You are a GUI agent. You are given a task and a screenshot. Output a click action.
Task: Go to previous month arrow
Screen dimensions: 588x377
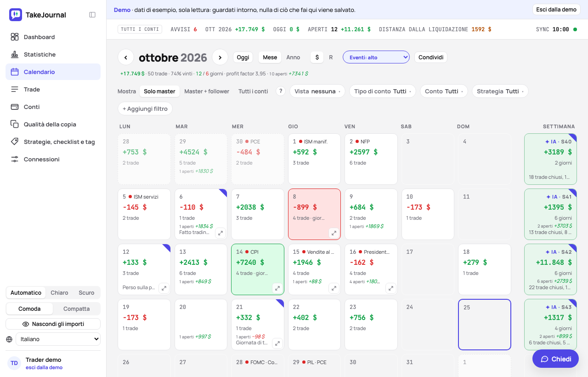pyautogui.click(x=126, y=57)
